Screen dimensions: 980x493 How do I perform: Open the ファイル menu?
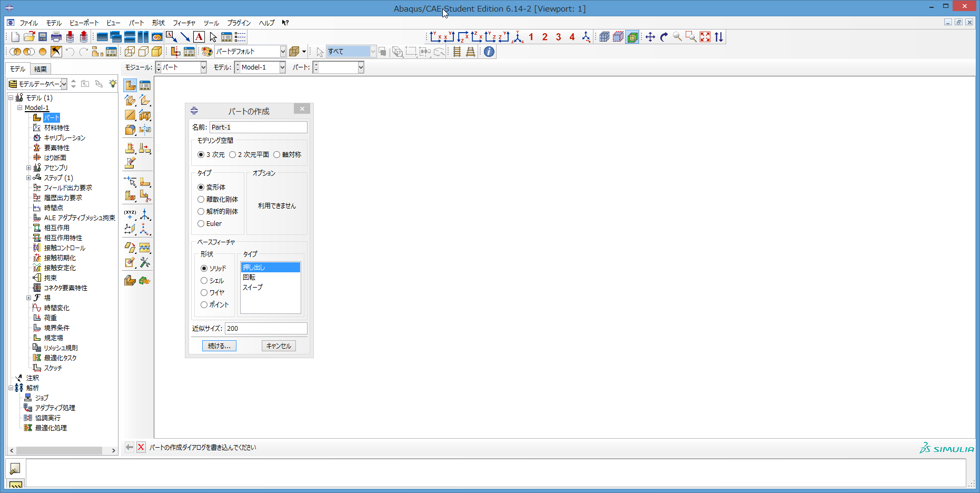(x=28, y=23)
